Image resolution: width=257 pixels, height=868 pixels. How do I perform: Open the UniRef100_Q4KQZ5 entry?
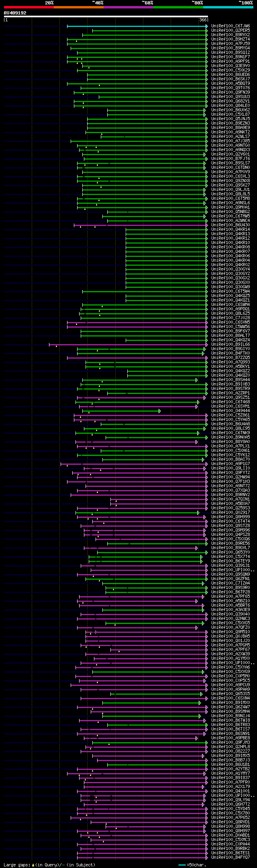230,296
